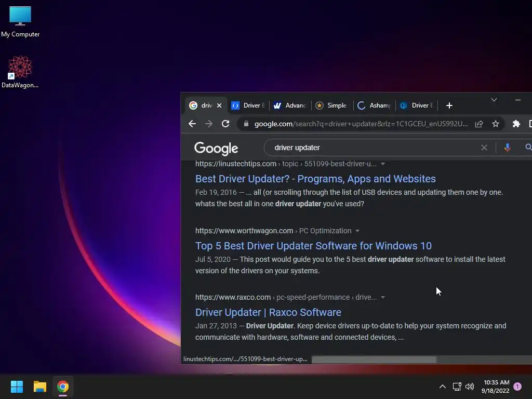This screenshot has height=399, width=532.
Task: Share this page using share icon
Action: click(478, 124)
